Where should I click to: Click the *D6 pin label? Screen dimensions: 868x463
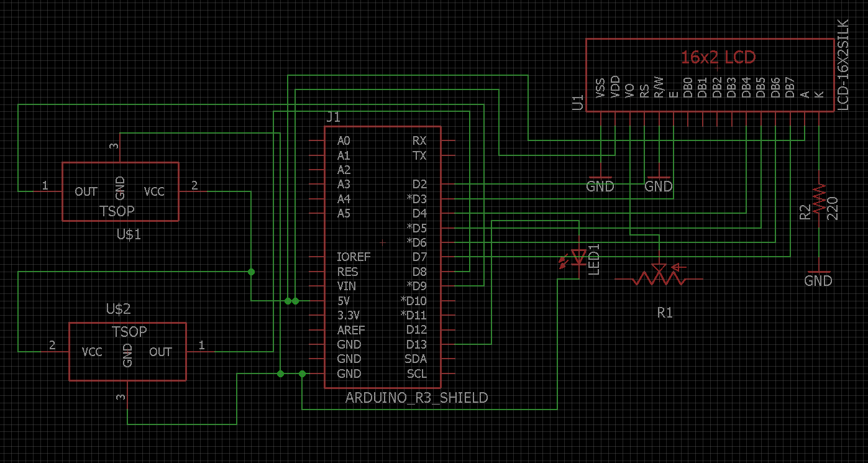[417, 242]
